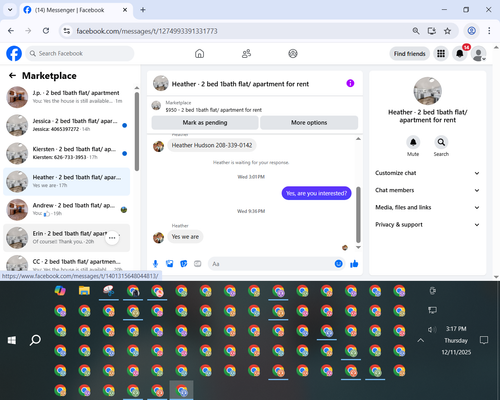This screenshot has width=500, height=400.
Task: Click the 'Yes, are you interested?' sent message
Action: tap(316, 193)
